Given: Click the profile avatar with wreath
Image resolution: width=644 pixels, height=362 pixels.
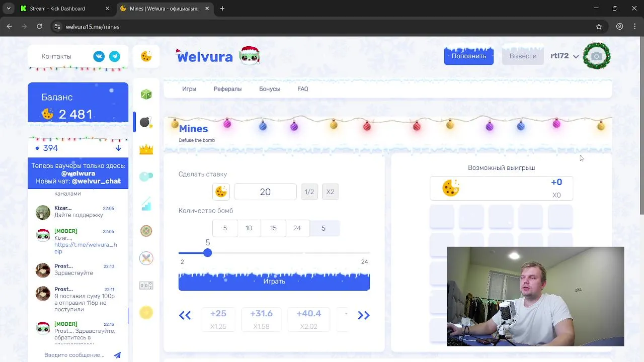Looking at the screenshot, I should (x=596, y=56).
